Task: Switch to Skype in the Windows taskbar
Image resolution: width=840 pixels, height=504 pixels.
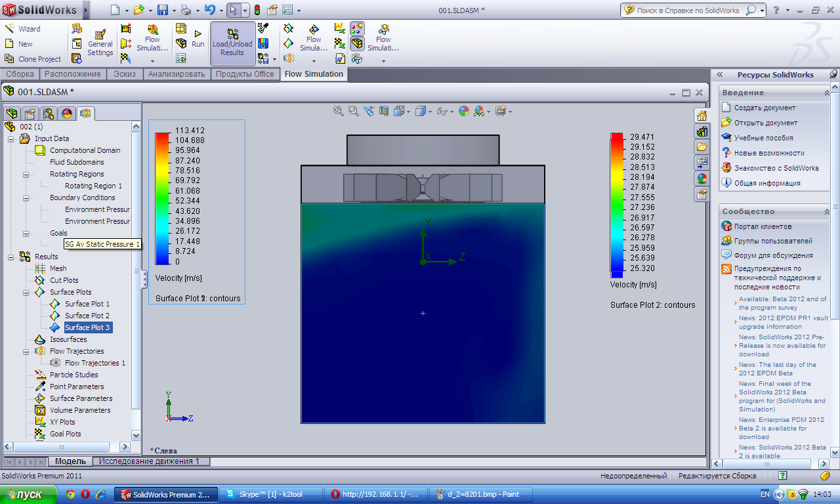Action: click(x=270, y=494)
